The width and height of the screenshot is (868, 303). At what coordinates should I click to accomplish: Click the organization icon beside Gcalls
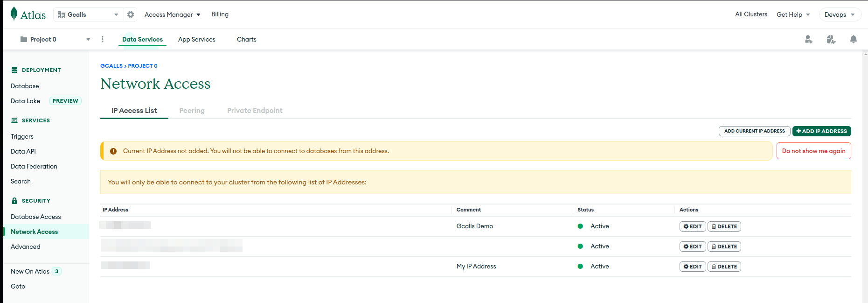click(61, 14)
